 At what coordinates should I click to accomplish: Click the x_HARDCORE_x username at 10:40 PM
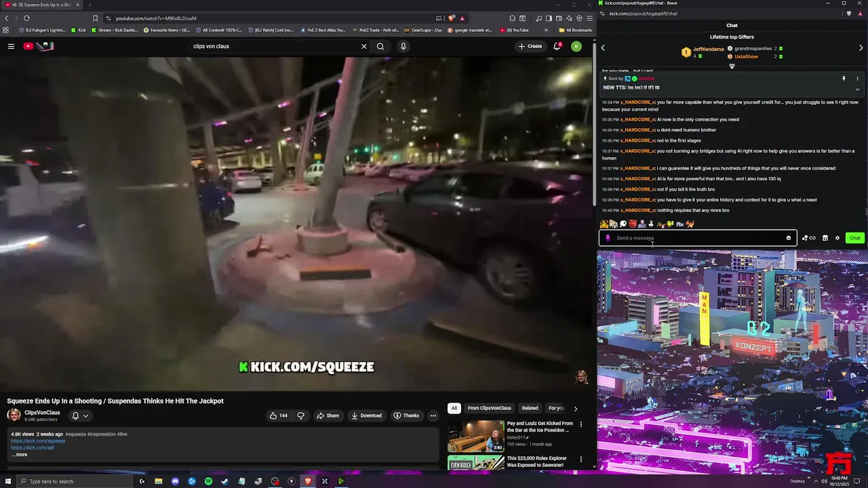pos(637,210)
